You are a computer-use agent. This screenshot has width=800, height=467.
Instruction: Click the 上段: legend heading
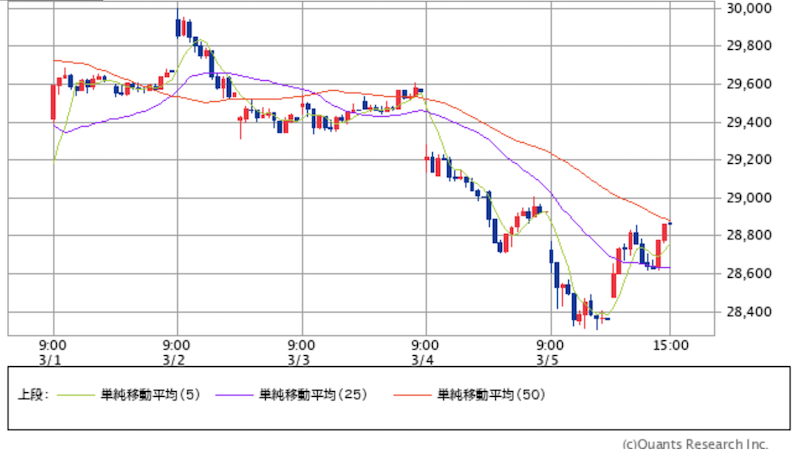[33, 395]
